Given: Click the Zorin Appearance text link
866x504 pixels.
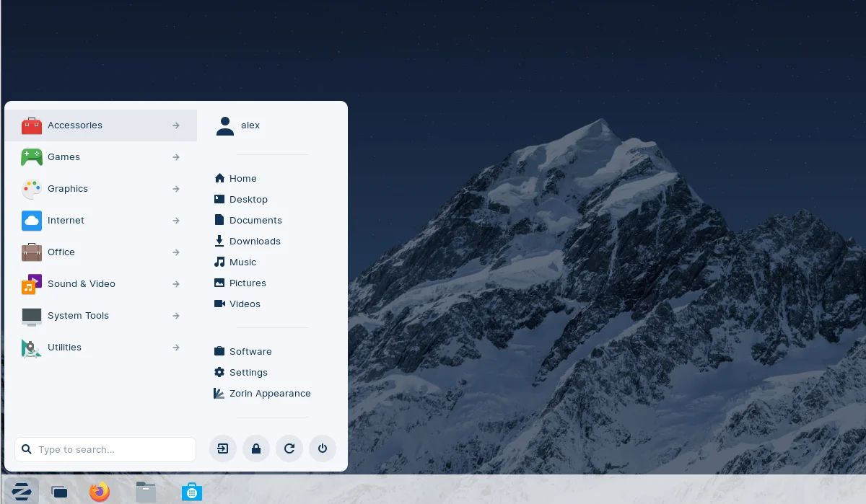Looking at the screenshot, I should click(270, 394).
